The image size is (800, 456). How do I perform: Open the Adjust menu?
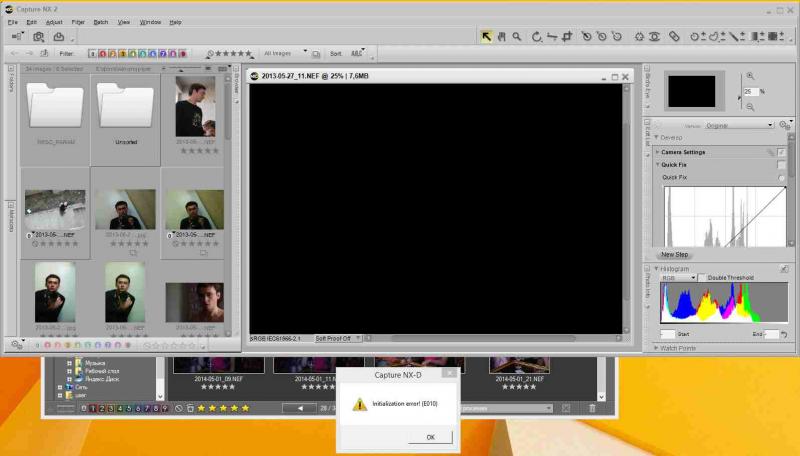(54, 22)
